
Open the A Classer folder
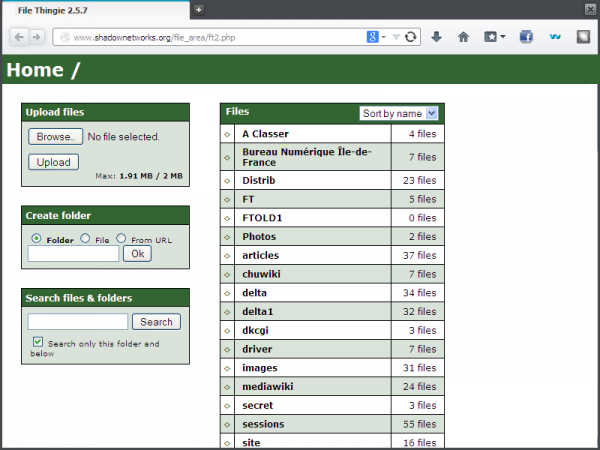pos(265,134)
